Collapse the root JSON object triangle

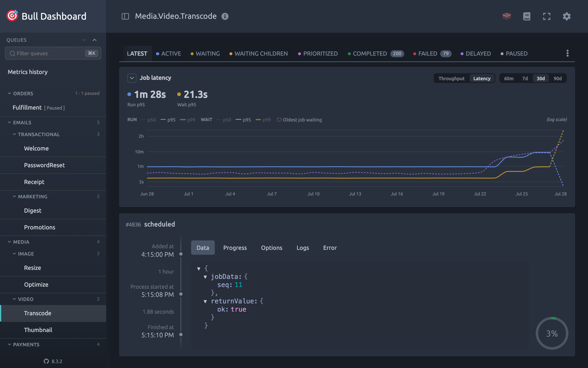coord(199,269)
